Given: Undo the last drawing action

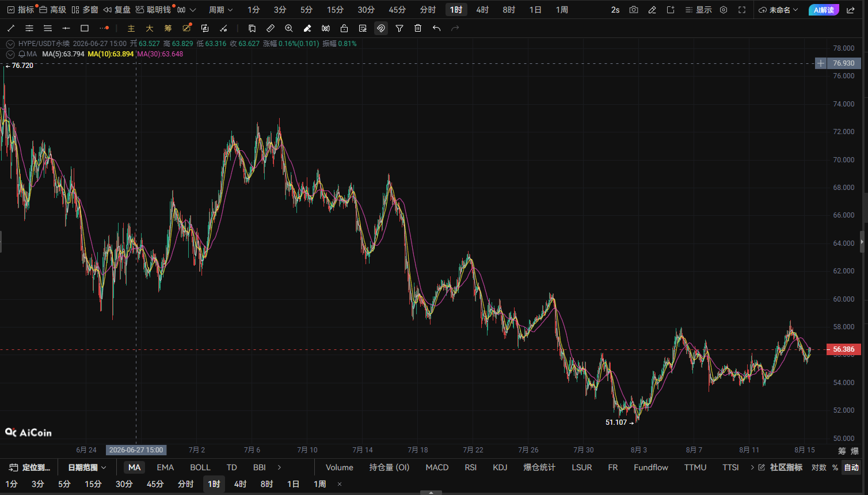Looking at the screenshot, I should tap(436, 28).
